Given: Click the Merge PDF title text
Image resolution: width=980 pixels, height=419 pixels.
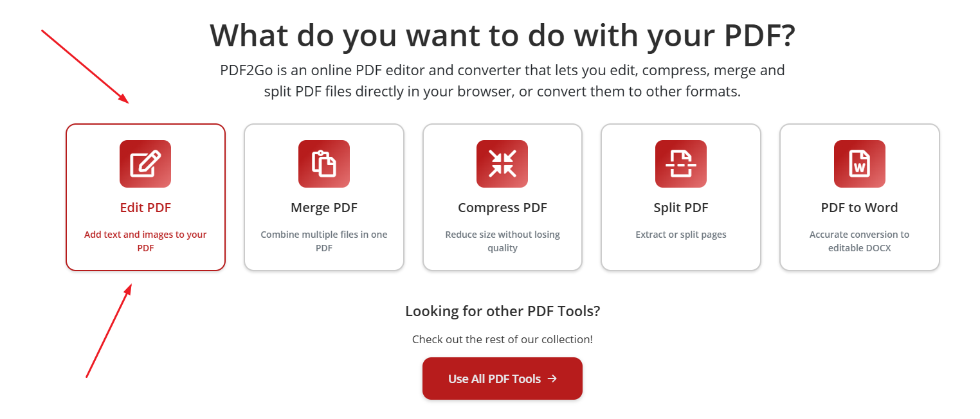Looking at the screenshot, I should point(323,208).
